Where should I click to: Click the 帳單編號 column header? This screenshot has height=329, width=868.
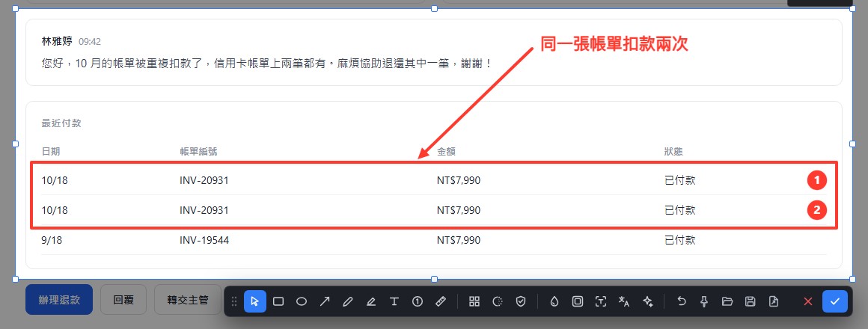point(199,152)
